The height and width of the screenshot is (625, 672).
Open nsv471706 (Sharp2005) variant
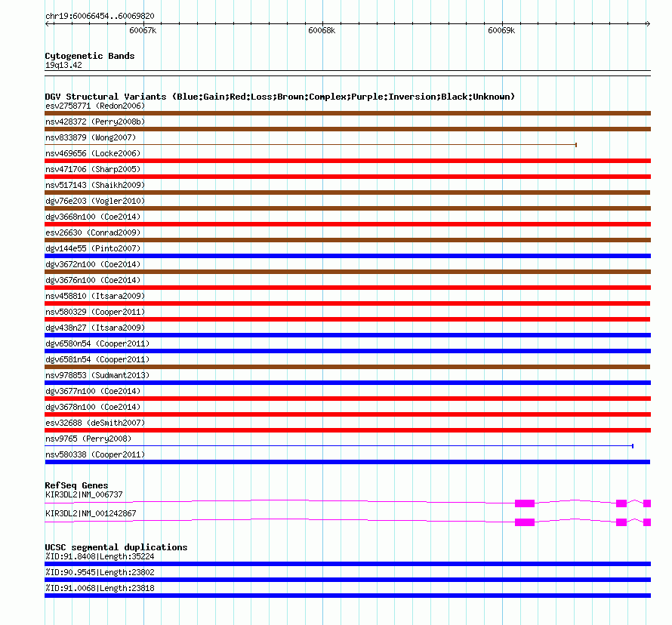tap(93, 169)
